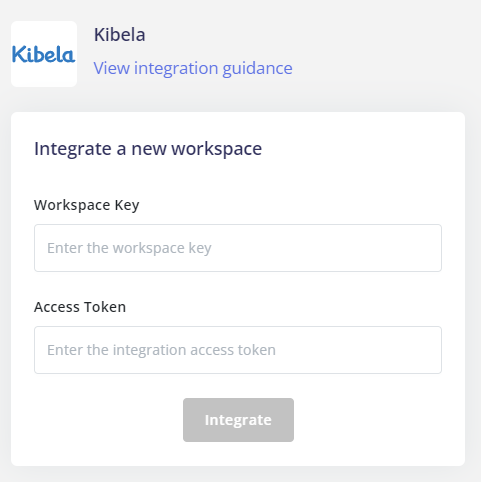Open the View integration guidance link

click(193, 68)
